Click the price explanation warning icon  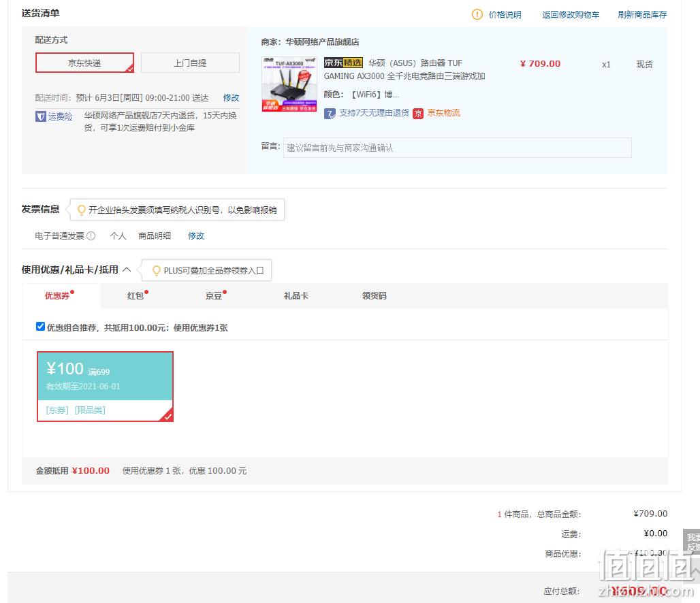(477, 14)
